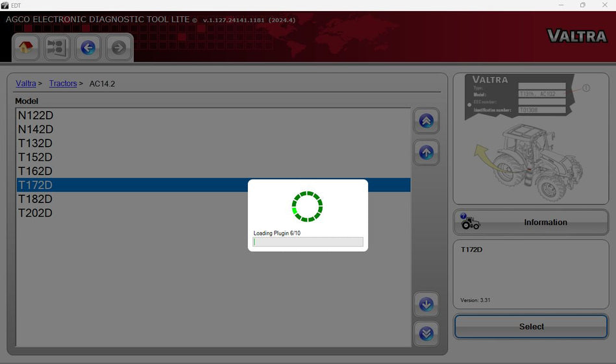Move down one model with single arrow
Viewport: 616px width, 364px height.
click(x=426, y=304)
